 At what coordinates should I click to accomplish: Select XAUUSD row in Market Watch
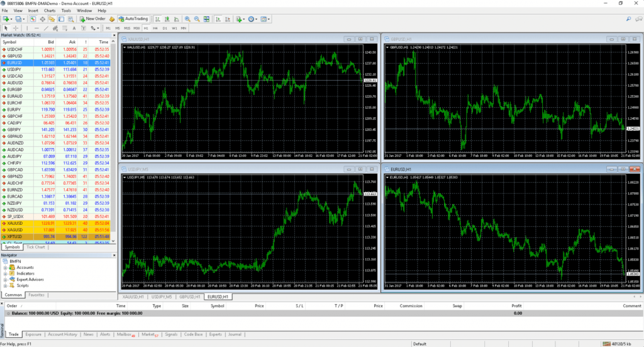tap(55, 223)
